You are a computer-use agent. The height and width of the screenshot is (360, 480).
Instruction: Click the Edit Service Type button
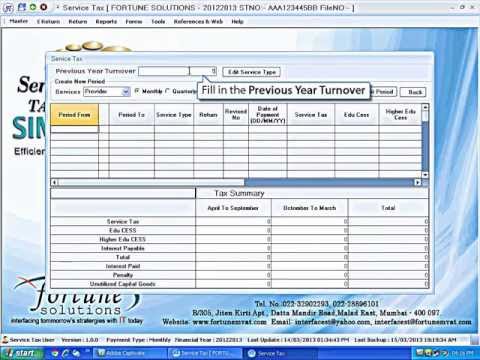[252, 72]
